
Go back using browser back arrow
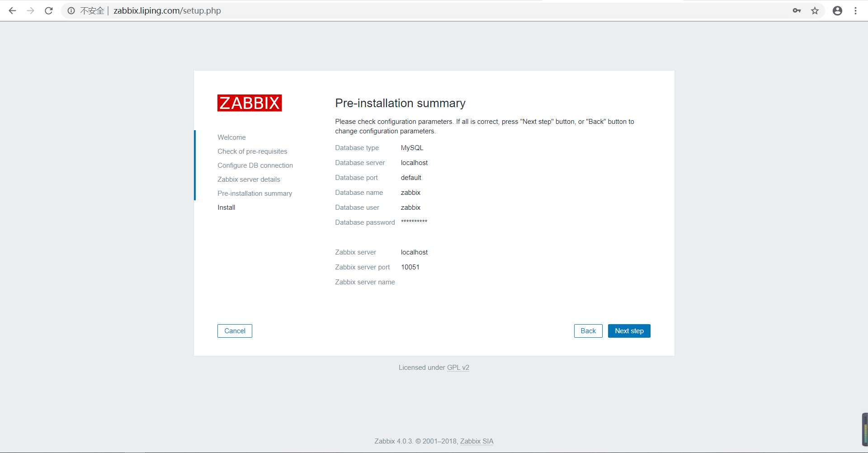[x=12, y=10]
